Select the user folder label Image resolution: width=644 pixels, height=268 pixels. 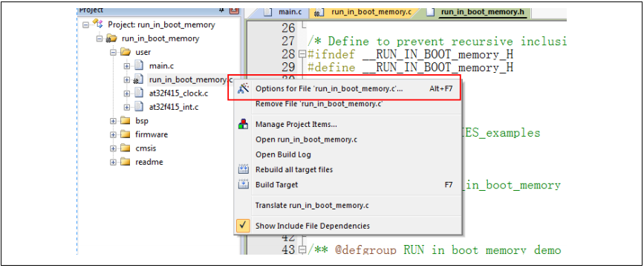click(143, 52)
